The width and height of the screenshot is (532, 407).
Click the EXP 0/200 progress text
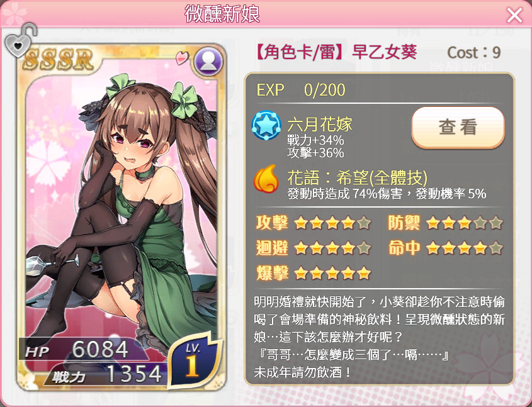[301, 90]
